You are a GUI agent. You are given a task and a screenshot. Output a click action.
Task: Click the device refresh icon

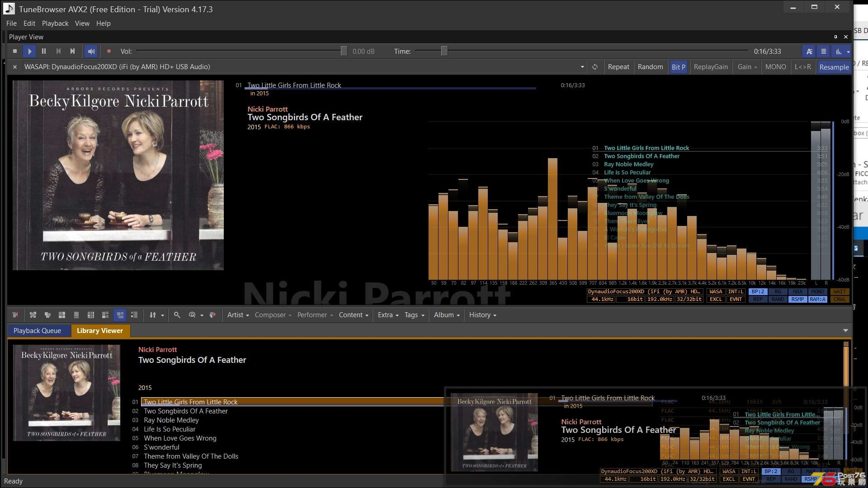point(595,67)
